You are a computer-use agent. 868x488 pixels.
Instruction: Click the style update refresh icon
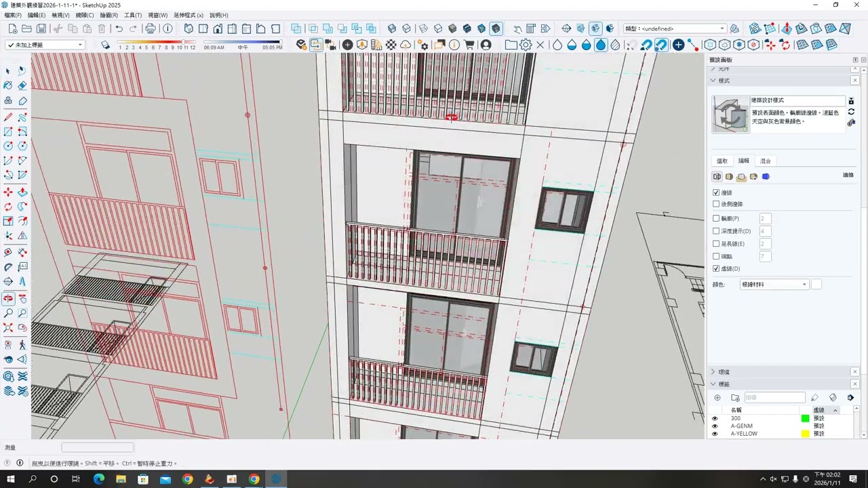pyautogui.click(x=851, y=112)
